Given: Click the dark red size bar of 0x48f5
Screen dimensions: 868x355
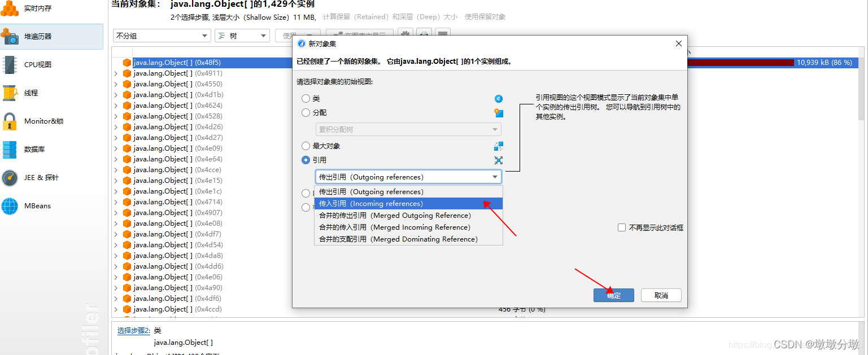Looking at the screenshot, I should (740, 63).
